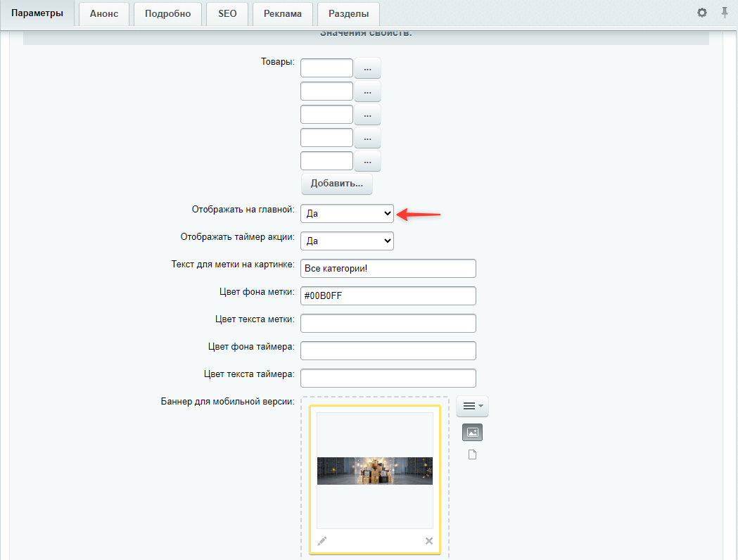Click browse button of fourth Товары row

pyautogui.click(x=367, y=138)
